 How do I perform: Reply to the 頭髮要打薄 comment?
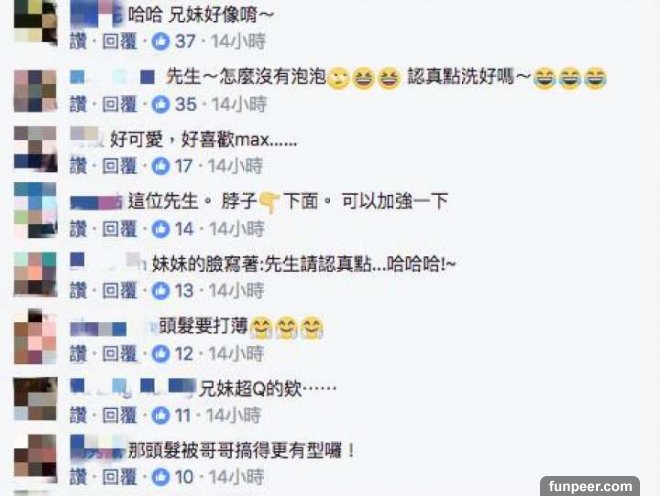point(120,354)
